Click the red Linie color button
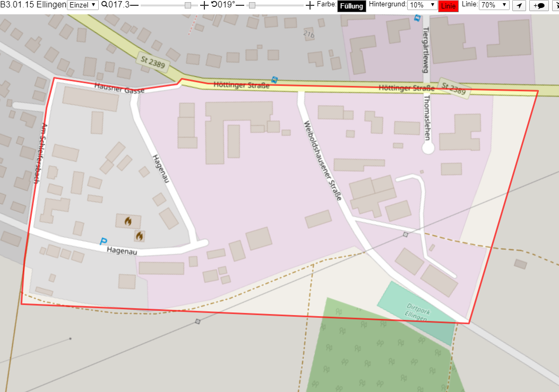Viewport: 559px width, 392px height. (448, 6)
